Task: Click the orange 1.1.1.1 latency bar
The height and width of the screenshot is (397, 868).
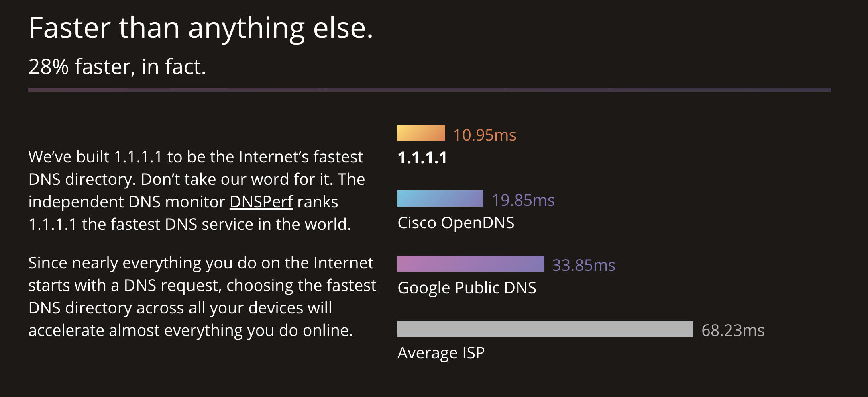Action: click(421, 133)
